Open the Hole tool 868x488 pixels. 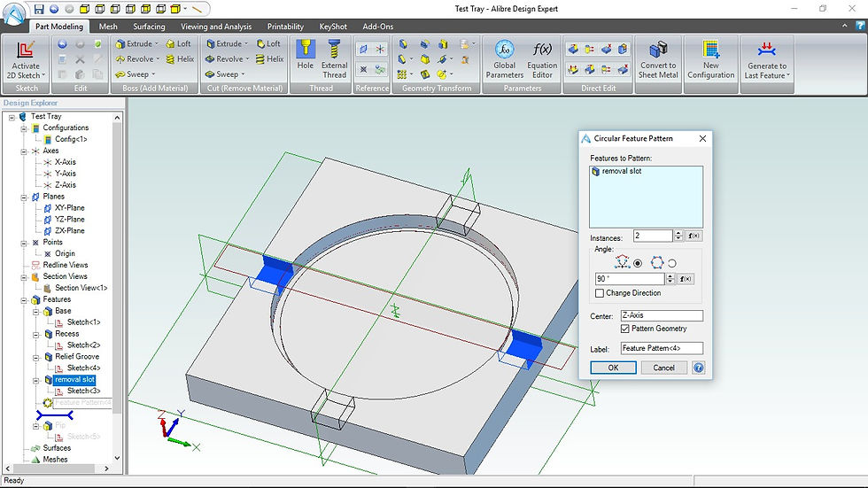pos(305,54)
